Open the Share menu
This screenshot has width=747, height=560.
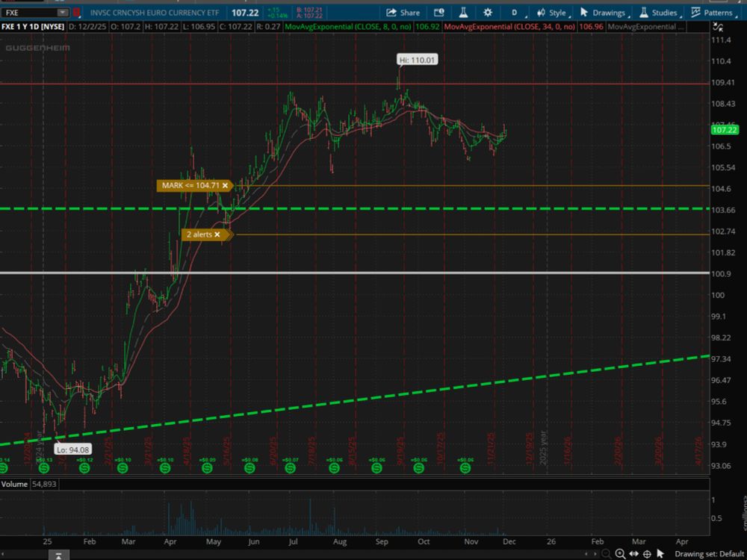click(x=403, y=13)
